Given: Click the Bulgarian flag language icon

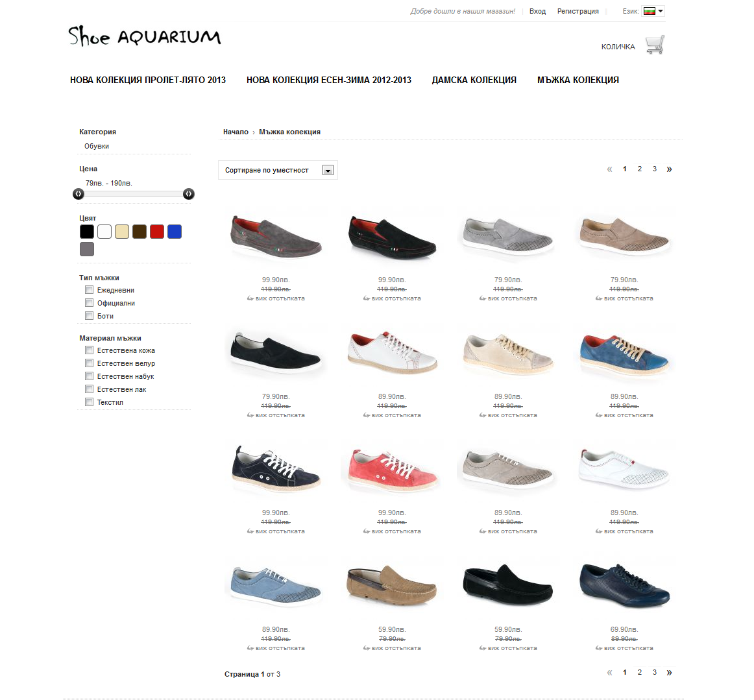Looking at the screenshot, I should tap(649, 11).
